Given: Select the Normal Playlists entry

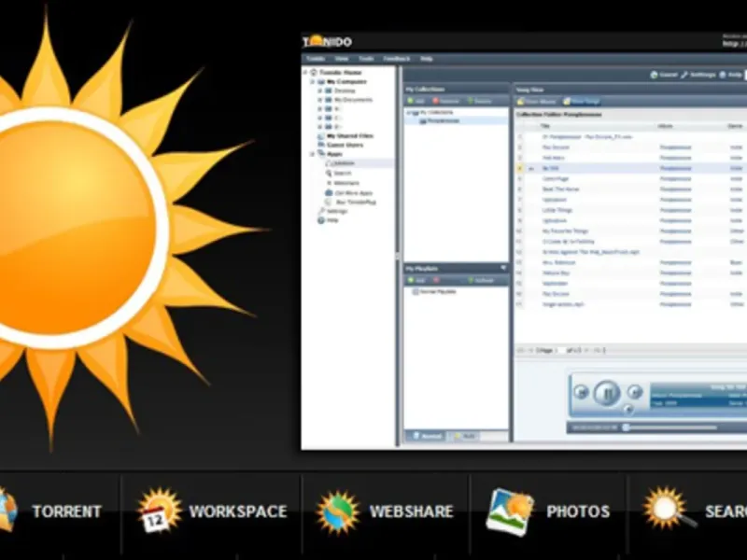Looking at the screenshot, I should click(x=434, y=291).
